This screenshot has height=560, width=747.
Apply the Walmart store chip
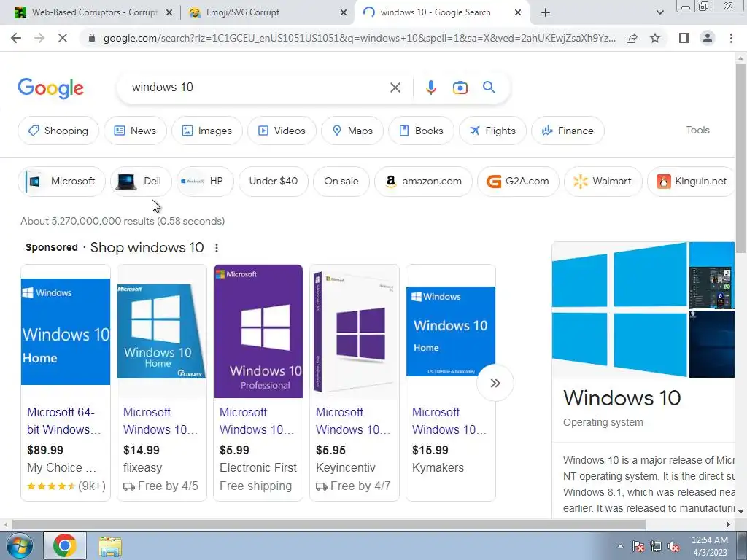click(x=603, y=181)
